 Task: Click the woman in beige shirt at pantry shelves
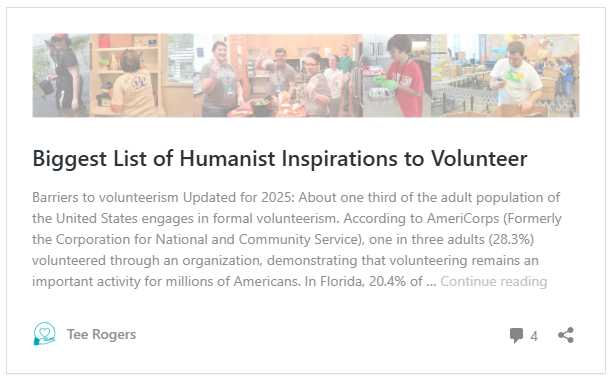click(132, 84)
